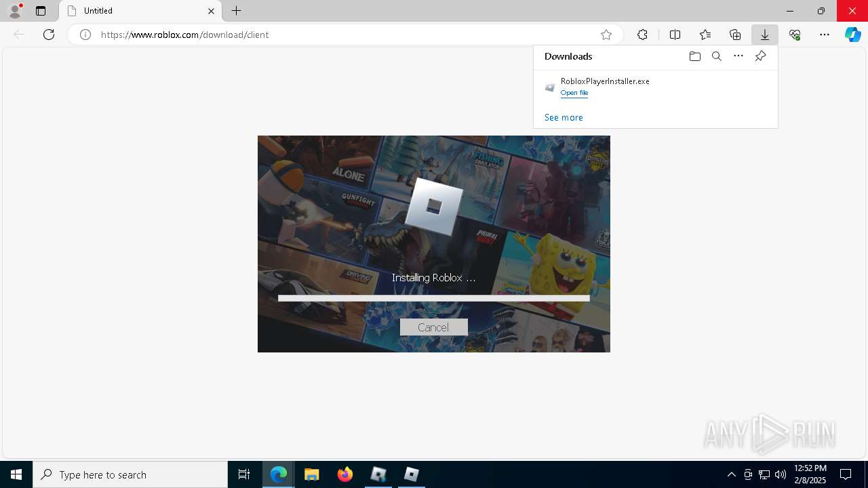Open File Explorer from taskbar

click(x=312, y=474)
